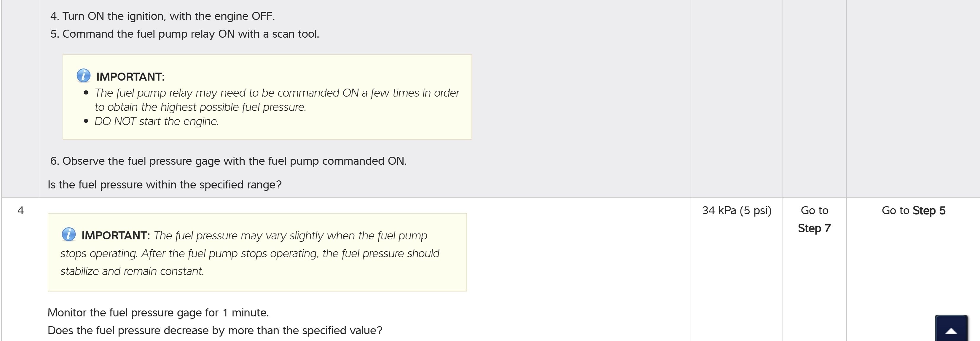Click the scroll-to-top arrow button
The width and height of the screenshot is (980, 341).
pyautogui.click(x=951, y=329)
